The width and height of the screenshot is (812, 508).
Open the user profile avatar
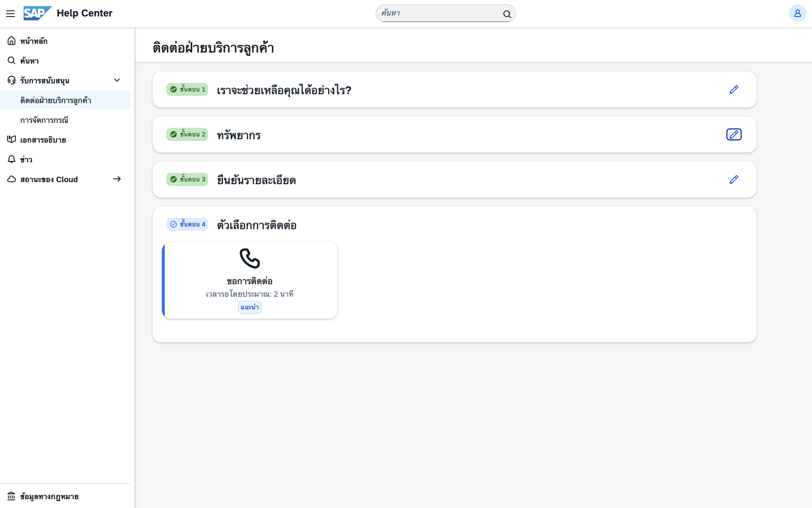[x=797, y=13]
